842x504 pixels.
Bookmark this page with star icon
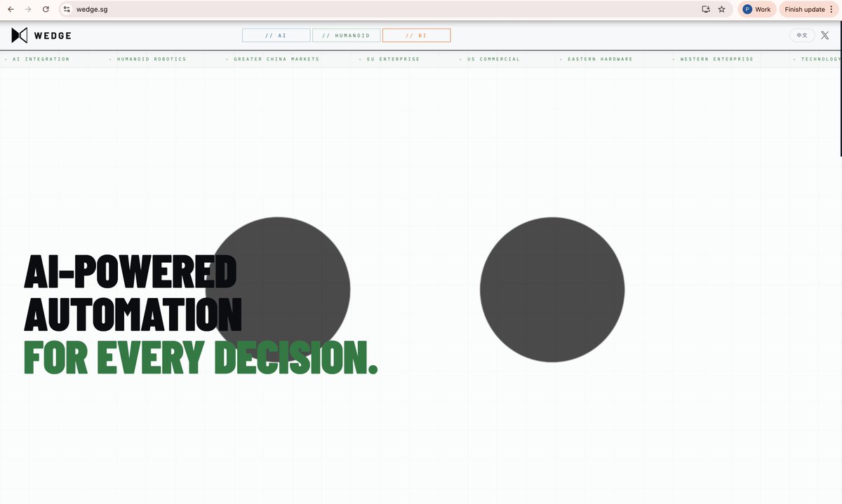pyautogui.click(x=721, y=9)
